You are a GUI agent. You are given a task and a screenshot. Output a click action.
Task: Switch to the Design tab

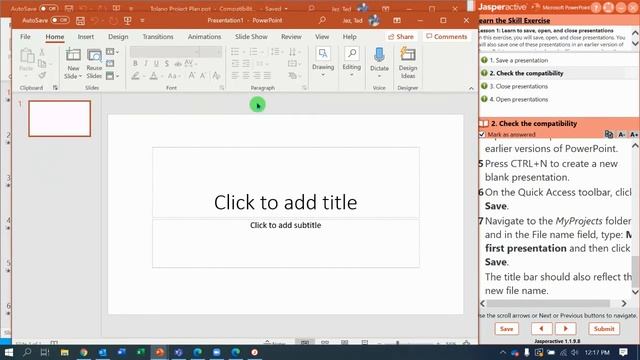[x=118, y=37]
